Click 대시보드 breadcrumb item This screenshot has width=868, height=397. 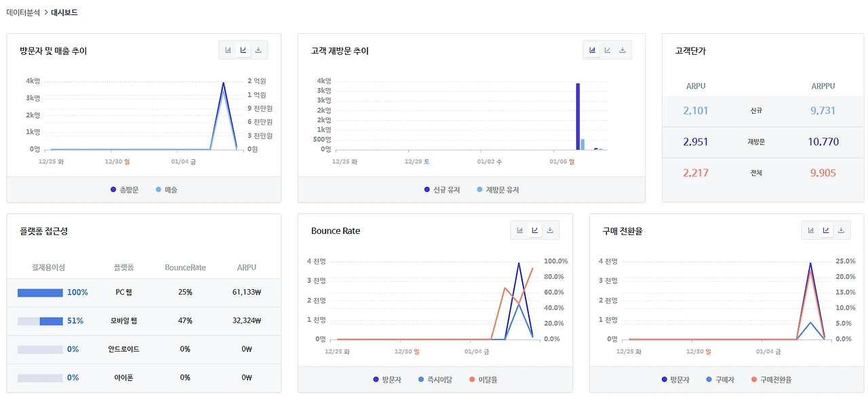pos(64,12)
